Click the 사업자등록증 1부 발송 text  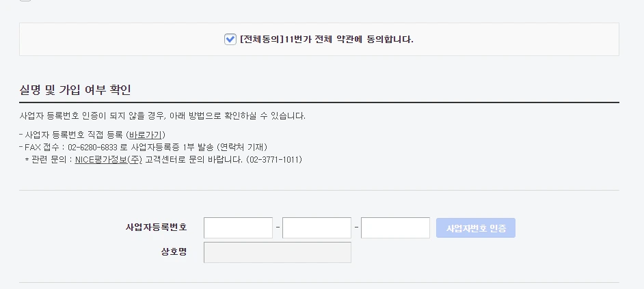[176, 147]
